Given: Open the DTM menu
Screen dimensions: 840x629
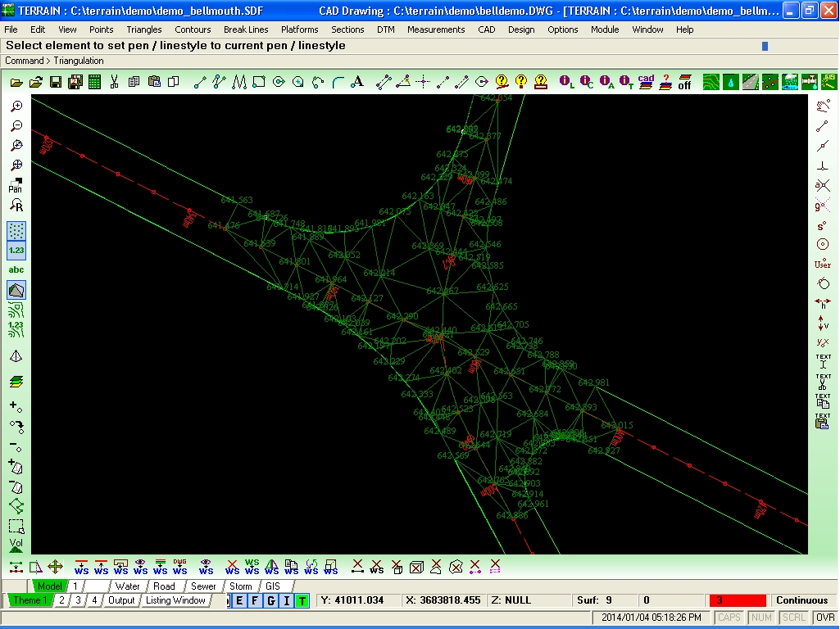Looking at the screenshot, I should pos(386,29).
